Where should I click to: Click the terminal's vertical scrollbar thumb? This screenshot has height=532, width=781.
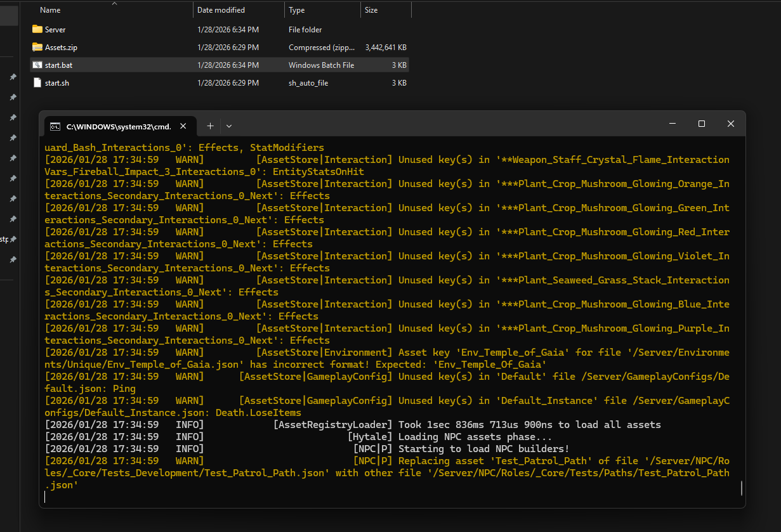[741, 488]
